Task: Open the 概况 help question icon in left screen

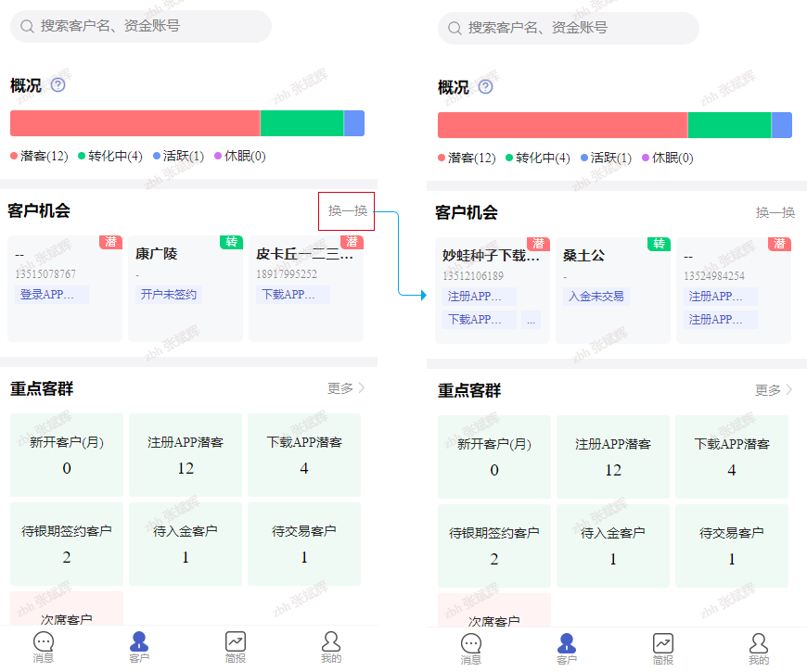Action: (x=58, y=85)
